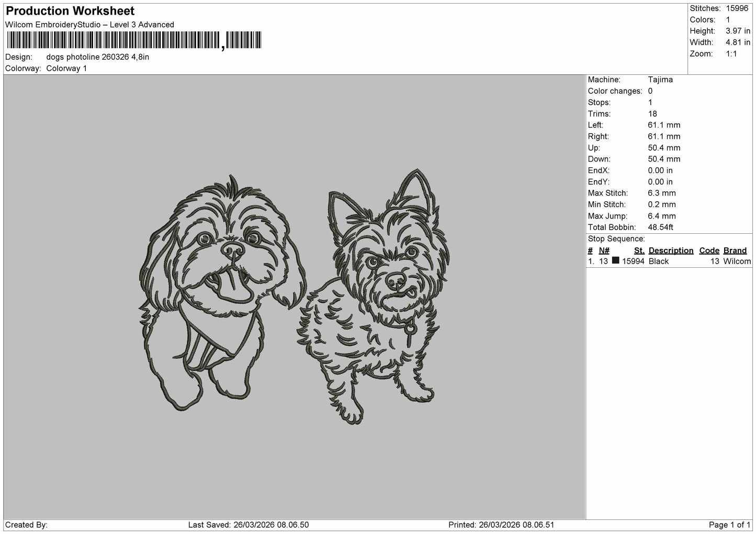Viewport: 756px width, 534px height.
Task: Click the St. column header
Action: [x=639, y=251]
